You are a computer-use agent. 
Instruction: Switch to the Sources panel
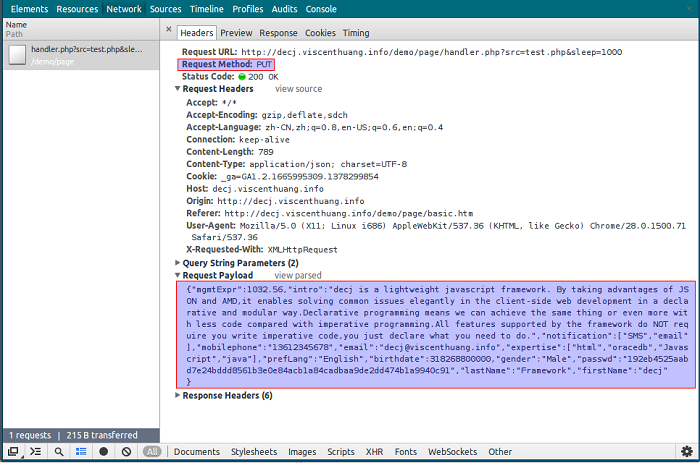pyautogui.click(x=166, y=9)
